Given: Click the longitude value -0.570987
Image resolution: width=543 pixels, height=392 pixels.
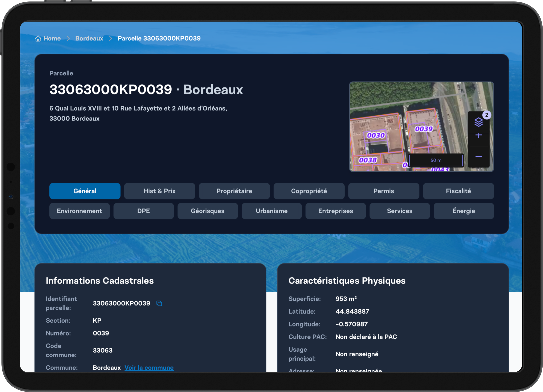Looking at the screenshot, I should coord(351,324).
